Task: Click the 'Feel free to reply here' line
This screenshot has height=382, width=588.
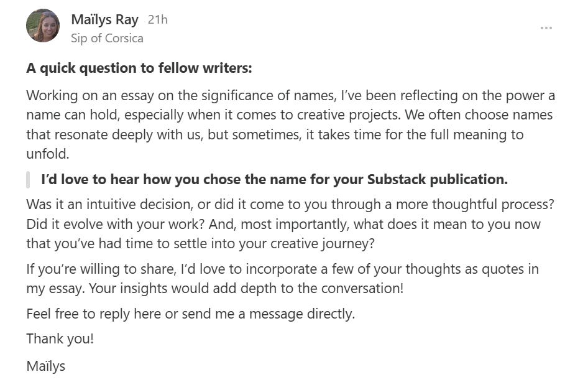Action: click(x=190, y=314)
